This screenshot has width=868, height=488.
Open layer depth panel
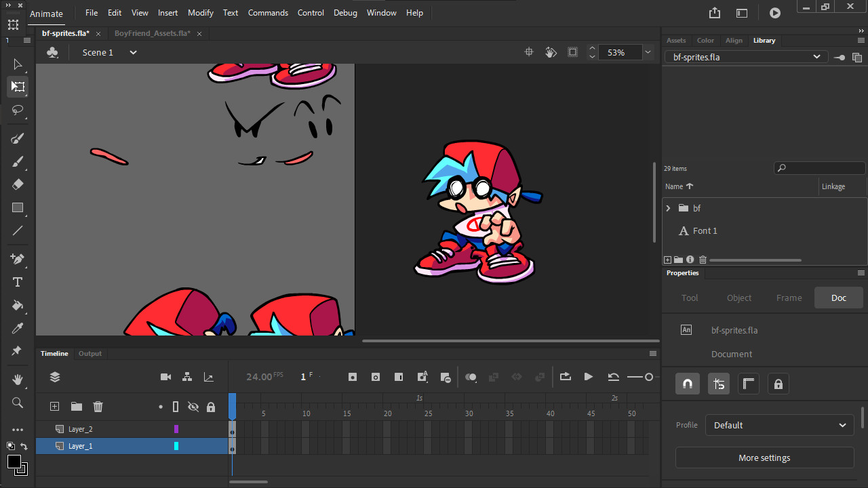pyautogui.click(x=209, y=377)
